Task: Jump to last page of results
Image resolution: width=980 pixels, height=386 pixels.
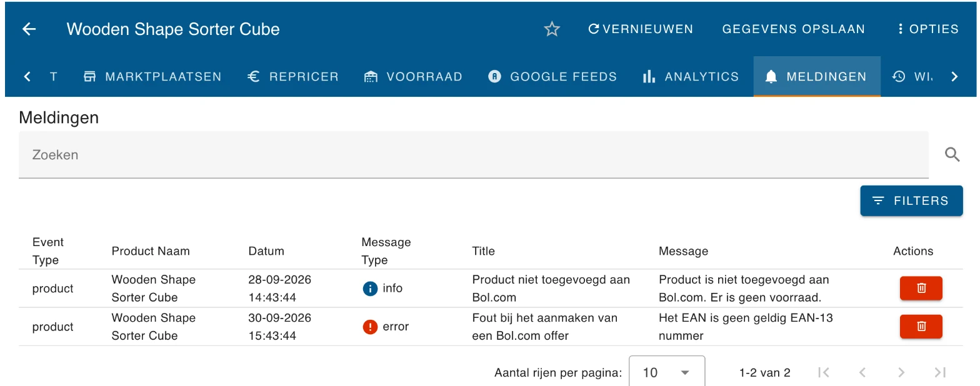Action: [x=940, y=373]
